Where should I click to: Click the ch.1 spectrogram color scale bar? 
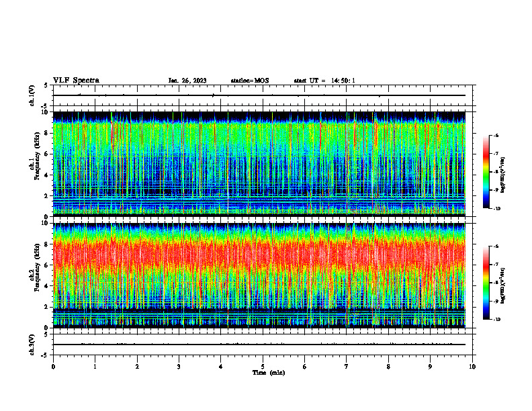click(486, 172)
